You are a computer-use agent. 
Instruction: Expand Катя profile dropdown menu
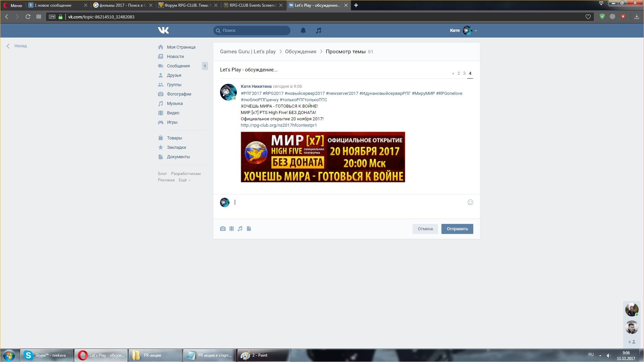(476, 31)
